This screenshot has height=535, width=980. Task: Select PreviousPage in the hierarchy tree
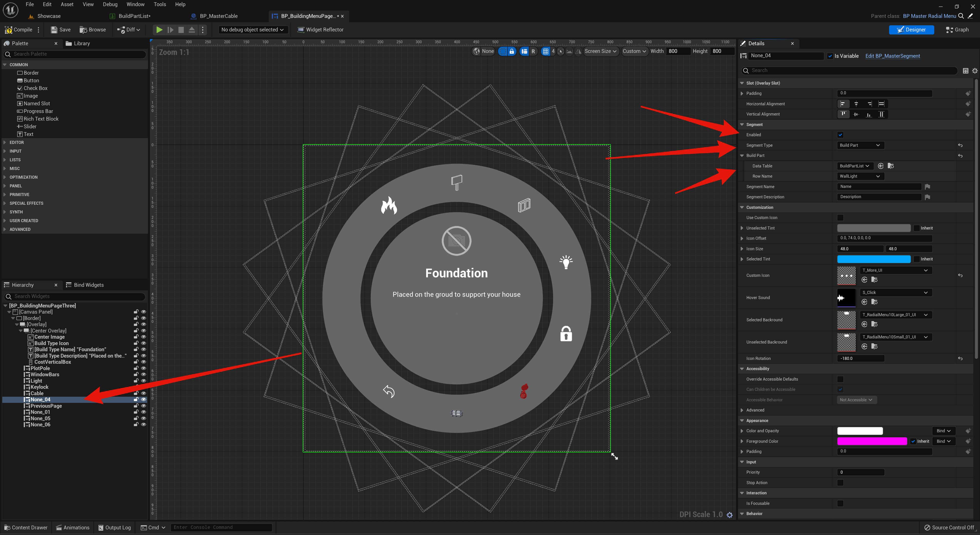[x=46, y=406]
